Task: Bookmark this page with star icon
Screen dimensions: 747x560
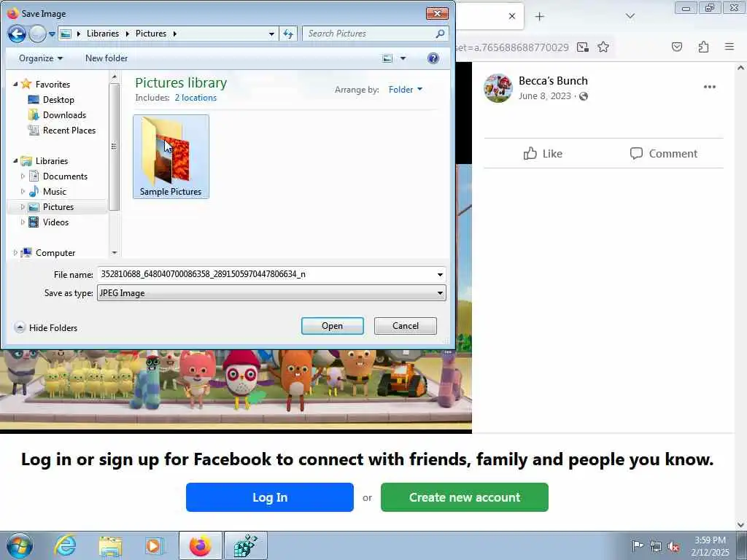Action: (603, 47)
